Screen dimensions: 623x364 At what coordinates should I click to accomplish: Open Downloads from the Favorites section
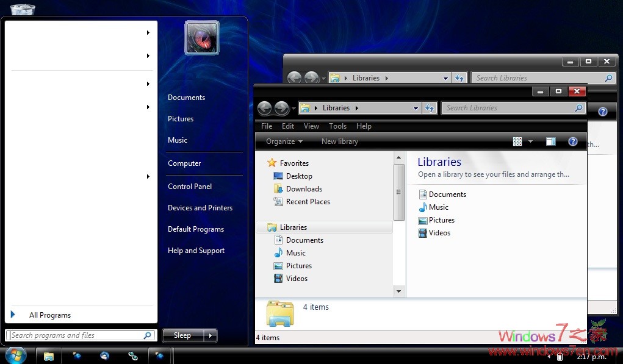coord(303,188)
